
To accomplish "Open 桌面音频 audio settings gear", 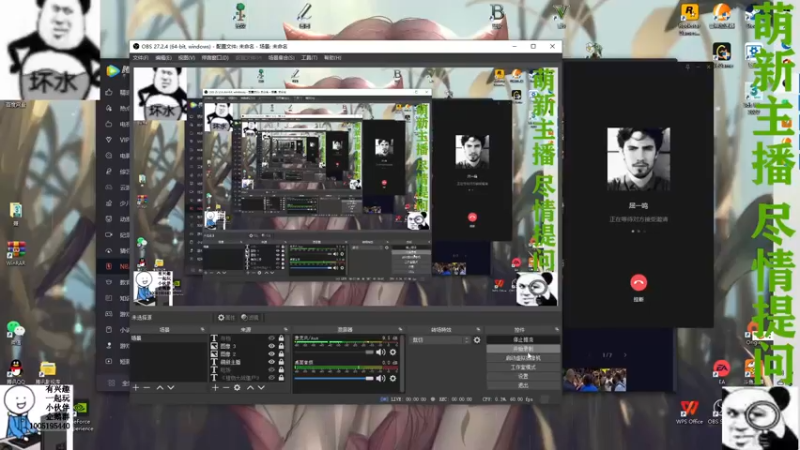I will 393,379.
